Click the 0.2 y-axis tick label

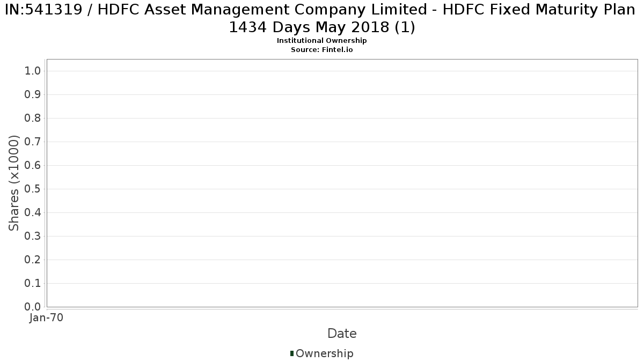tap(33, 260)
